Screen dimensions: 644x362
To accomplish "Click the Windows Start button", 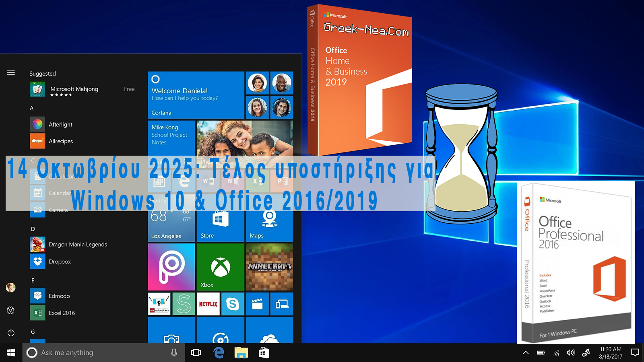I will (11, 352).
